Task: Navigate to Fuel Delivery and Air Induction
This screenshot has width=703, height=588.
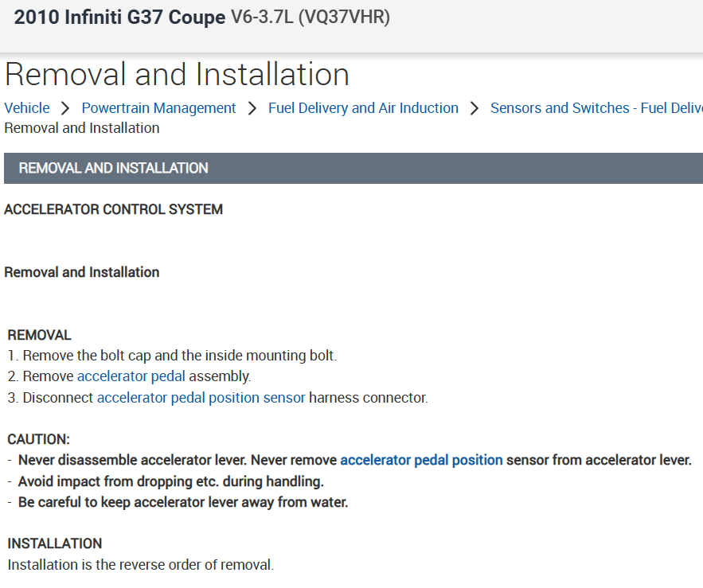Action: pyautogui.click(x=363, y=108)
